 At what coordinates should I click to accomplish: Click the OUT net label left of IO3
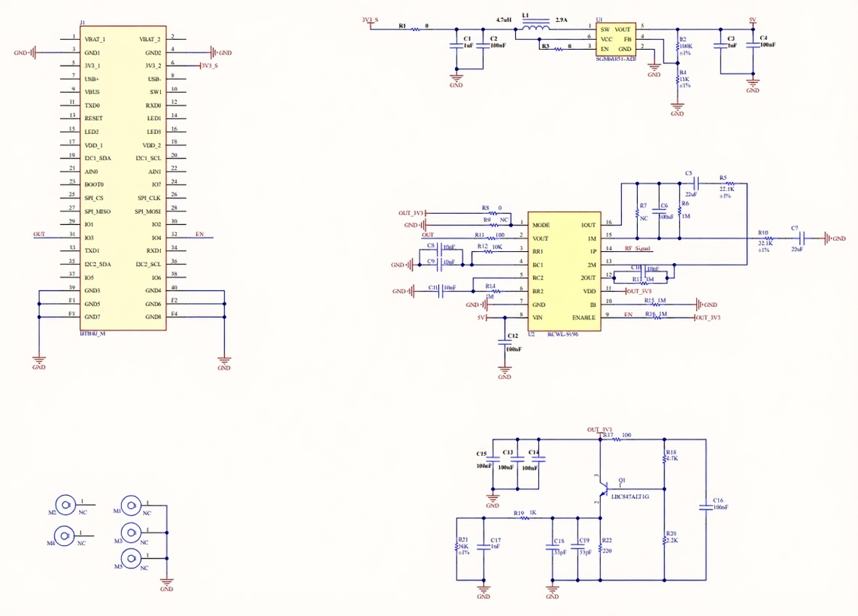tap(39, 235)
